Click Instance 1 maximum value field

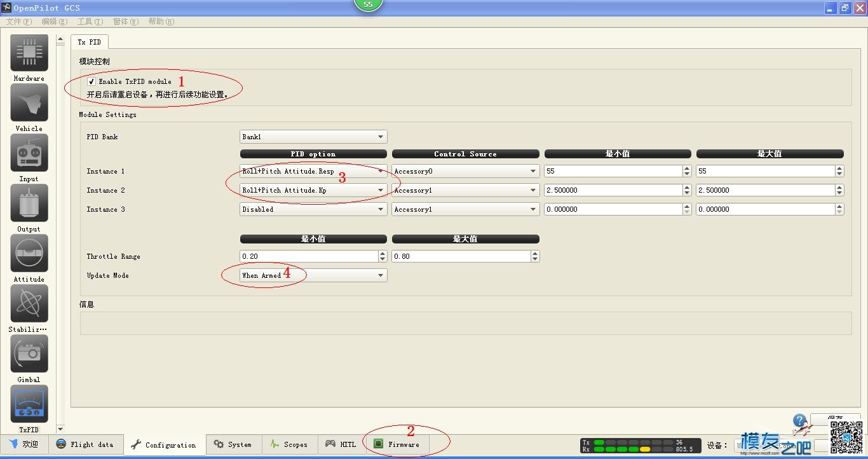pos(765,171)
